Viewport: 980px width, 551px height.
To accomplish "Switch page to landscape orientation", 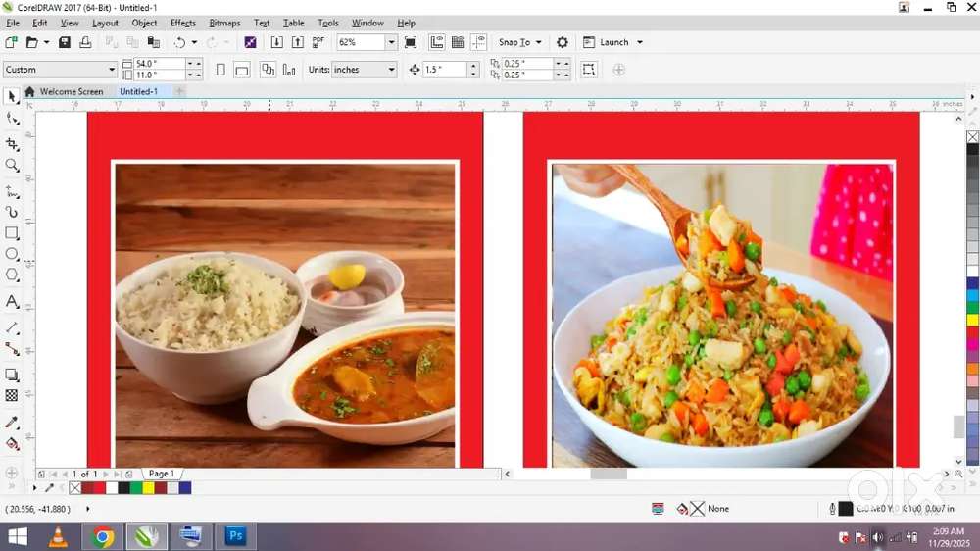I will tap(241, 70).
